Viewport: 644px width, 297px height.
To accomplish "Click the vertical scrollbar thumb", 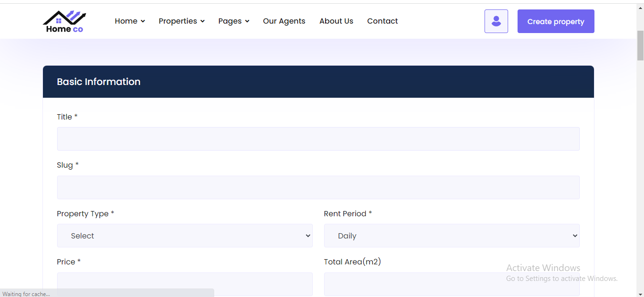I will pyautogui.click(x=640, y=45).
